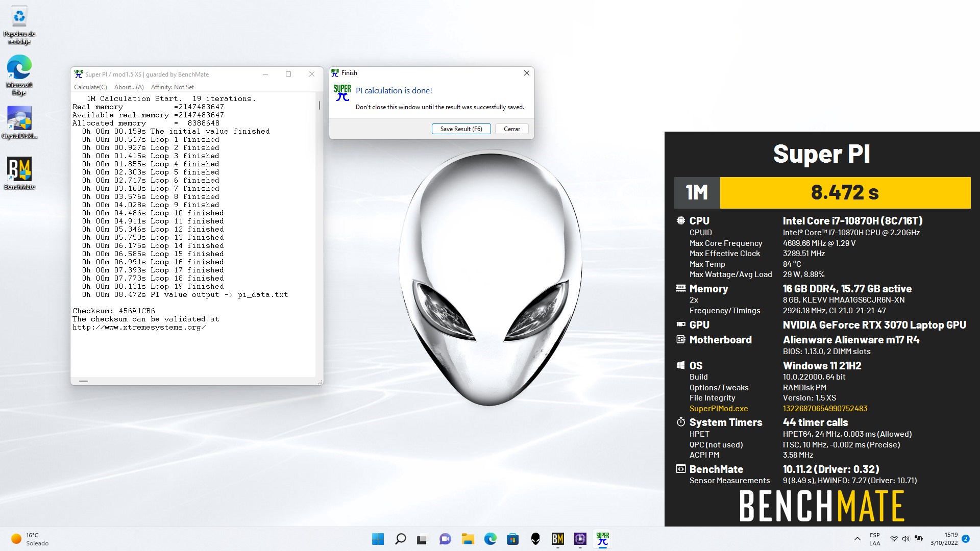Click Save Result (F6) button
Viewport: 980px width, 551px height.
(461, 129)
